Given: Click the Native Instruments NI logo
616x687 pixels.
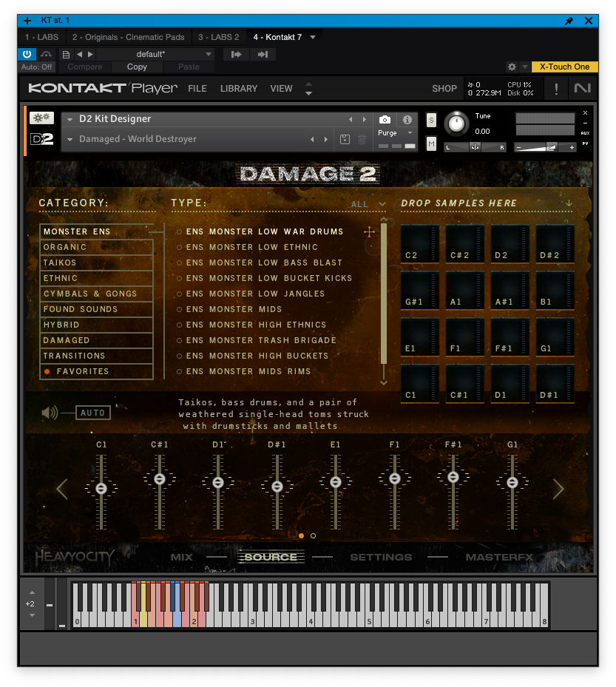Looking at the screenshot, I should (583, 89).
